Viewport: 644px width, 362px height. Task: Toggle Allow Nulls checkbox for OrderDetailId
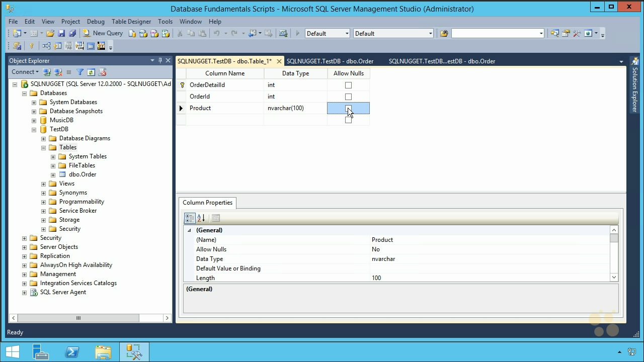(348, 85)
